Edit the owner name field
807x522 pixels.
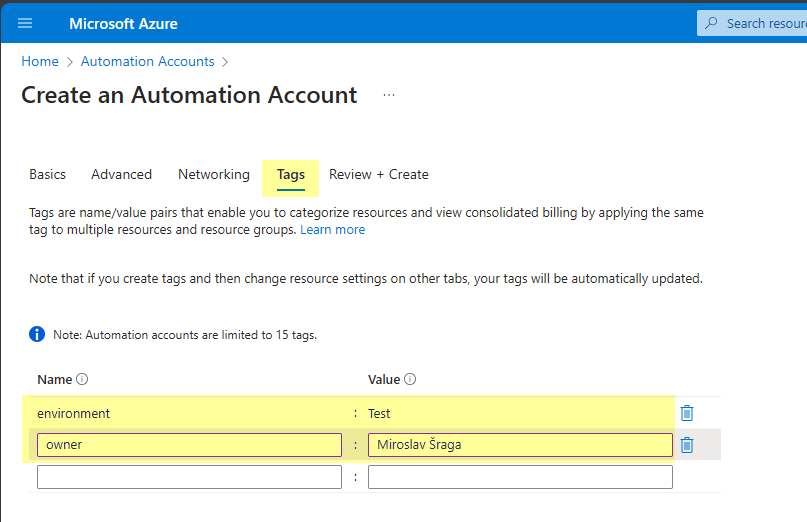pyautogui.click(x=189, y=445)
